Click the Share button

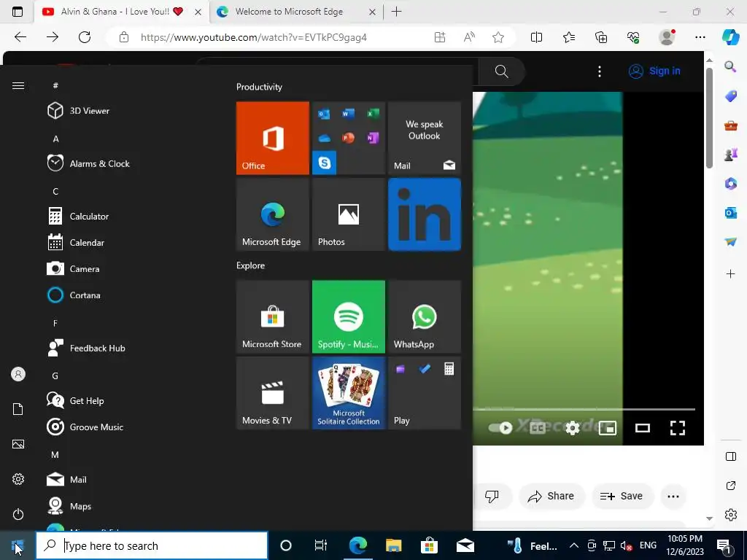(551, 496)
